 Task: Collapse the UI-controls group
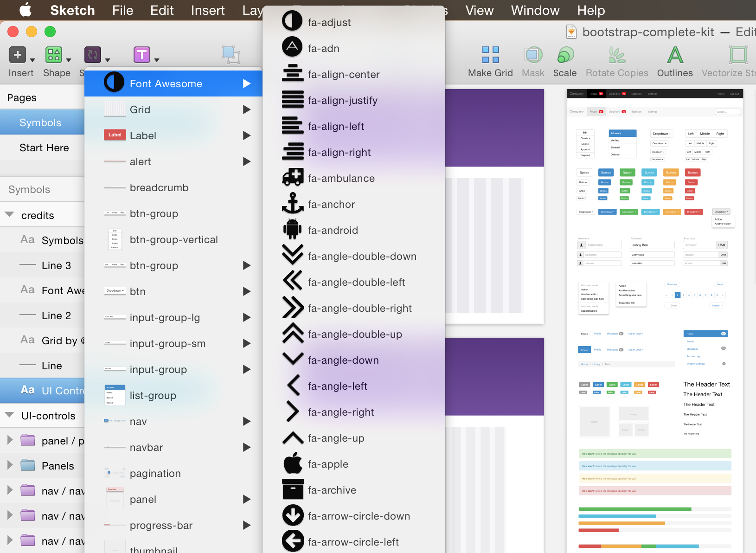(9, 415)
